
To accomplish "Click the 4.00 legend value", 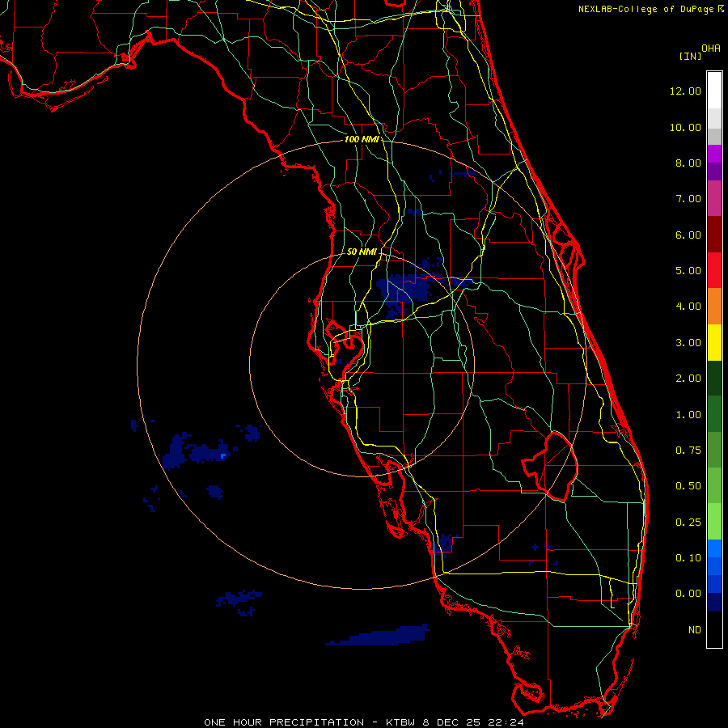I will tap(688, 307).
